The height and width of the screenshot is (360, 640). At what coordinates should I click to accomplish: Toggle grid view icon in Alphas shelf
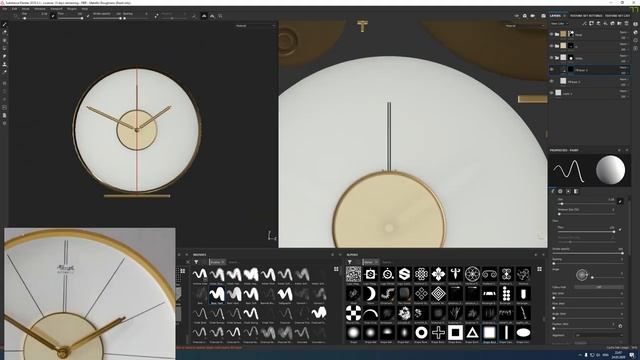pos(539,269)
